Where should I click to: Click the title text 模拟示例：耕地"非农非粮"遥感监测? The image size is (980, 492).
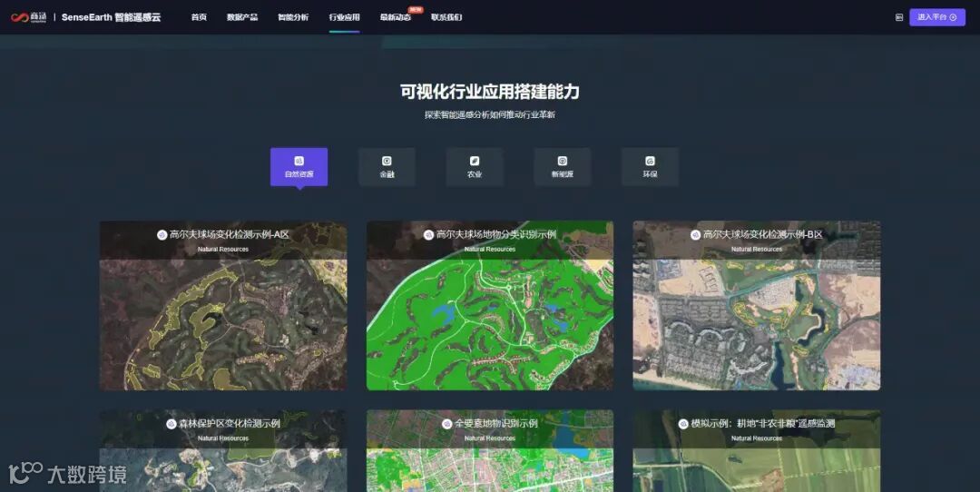coord(763,424)
